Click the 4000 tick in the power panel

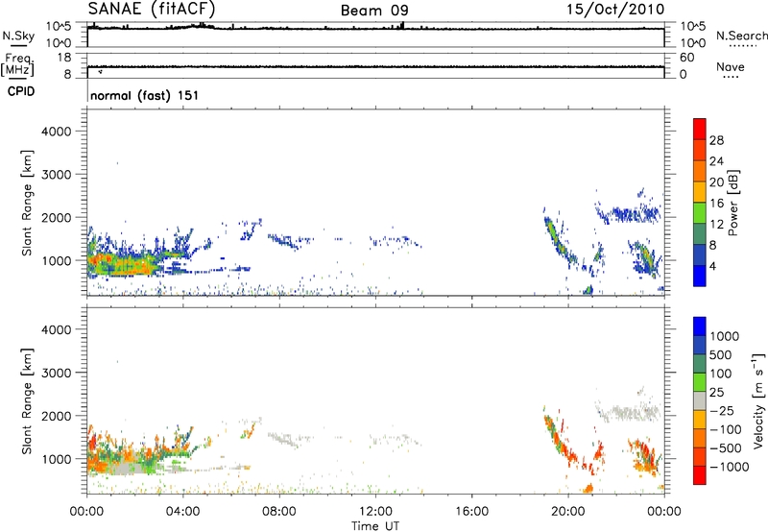(56, 132)
